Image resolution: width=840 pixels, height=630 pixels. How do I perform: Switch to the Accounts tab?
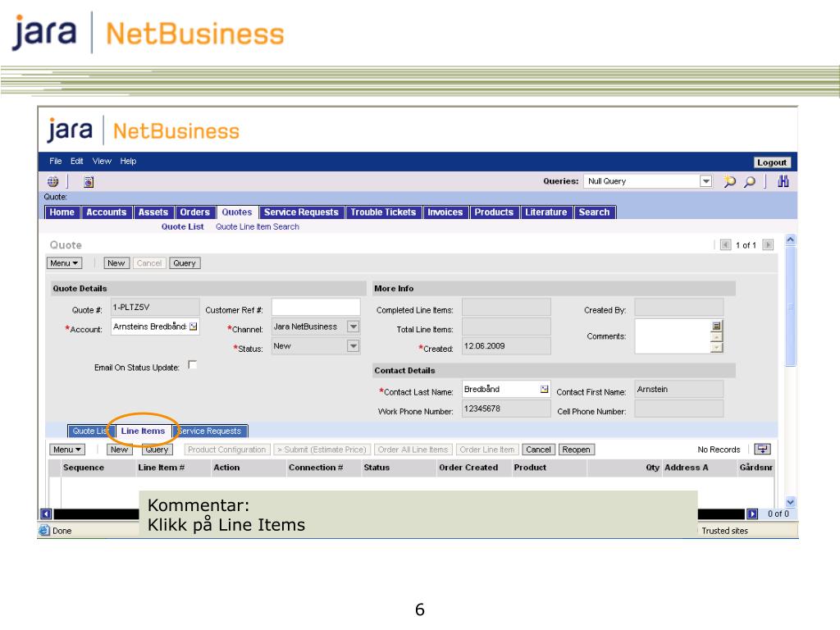tap(106, 212)
